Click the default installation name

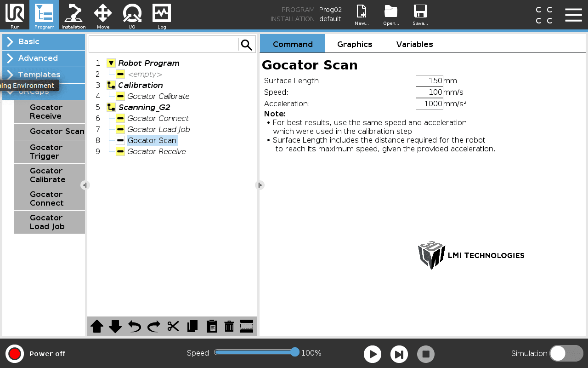click(x=330, y=19)
